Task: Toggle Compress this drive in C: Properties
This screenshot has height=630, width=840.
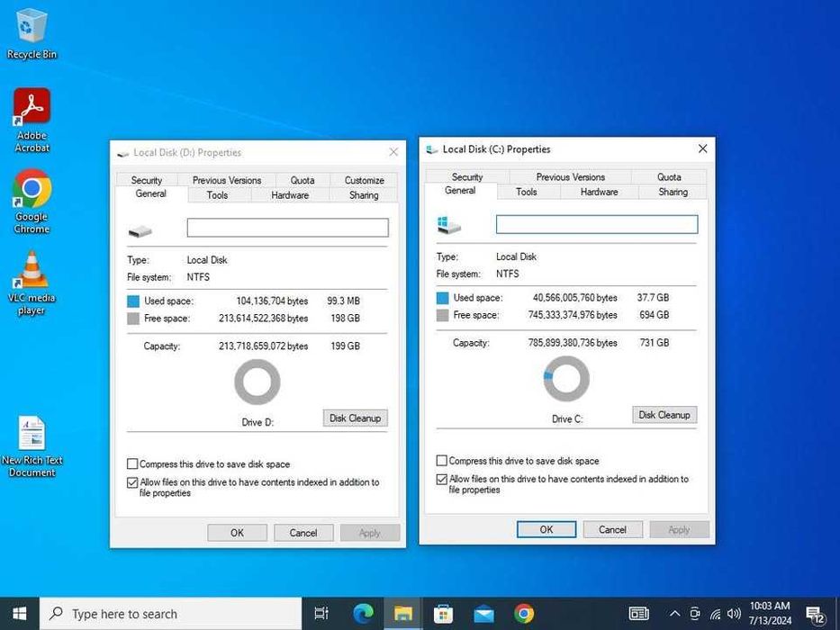Action: point(441,461)
